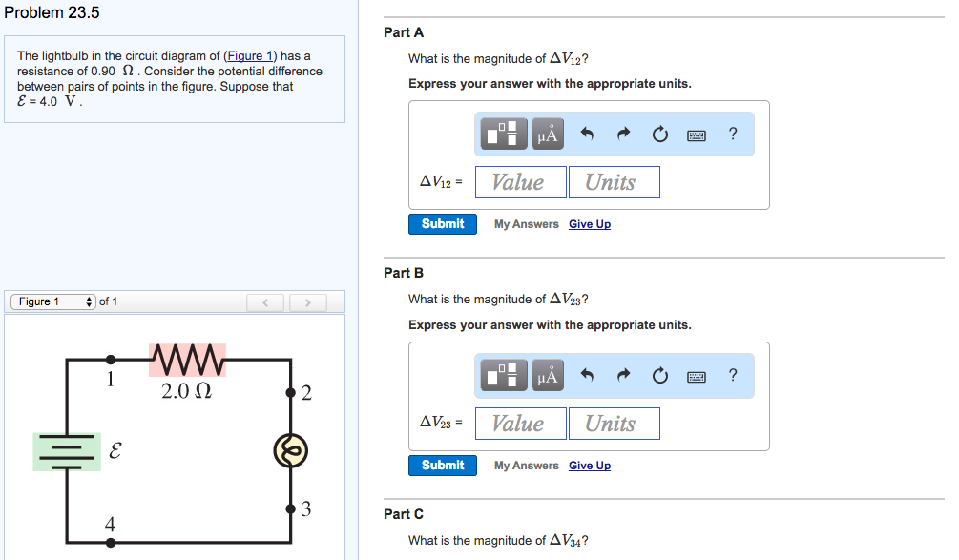Open the equation template icon in Part A
The height and width of the screenshot is (560, 959).
click(x=505, y=134)
